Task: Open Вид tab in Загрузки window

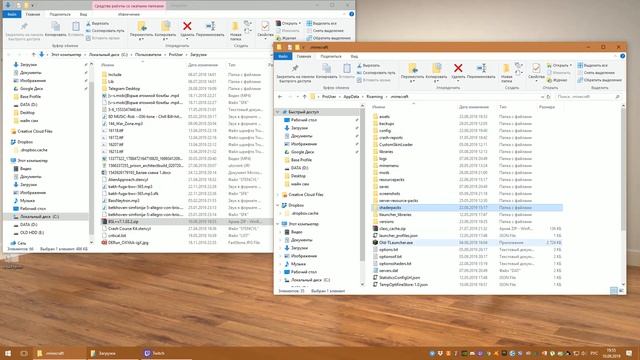Action: pos(83,14)
